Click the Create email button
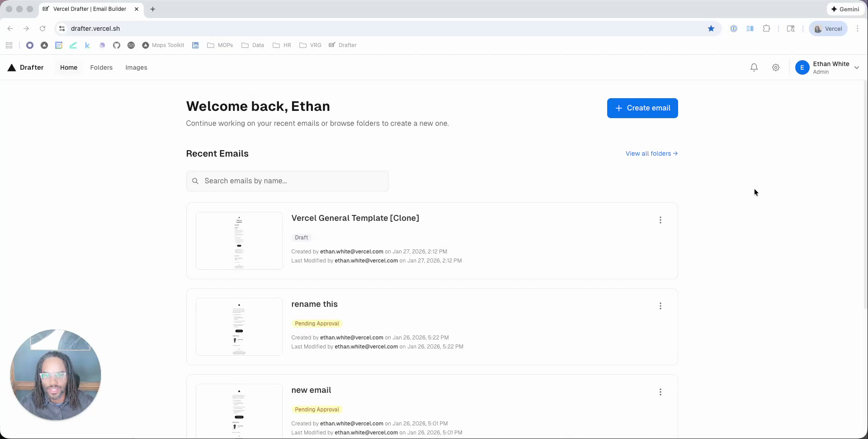This screenshot has width=868, height=439. [642, 108]
